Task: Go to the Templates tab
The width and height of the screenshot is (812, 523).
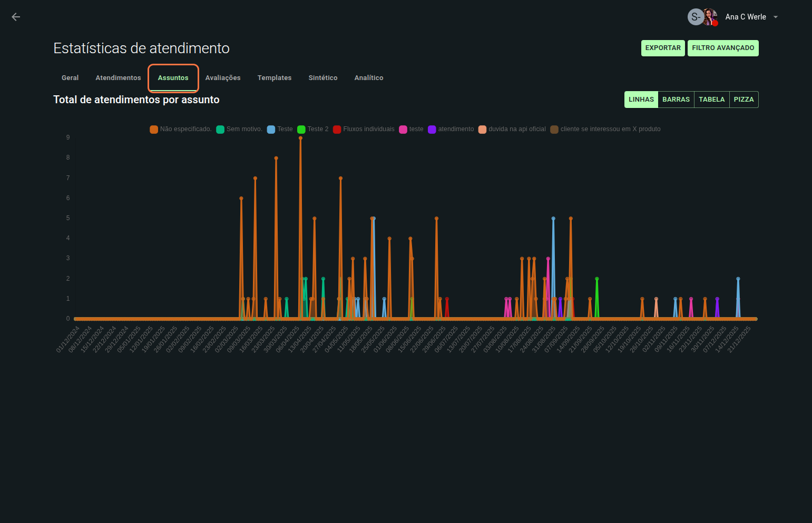Action: click(274, 78)
